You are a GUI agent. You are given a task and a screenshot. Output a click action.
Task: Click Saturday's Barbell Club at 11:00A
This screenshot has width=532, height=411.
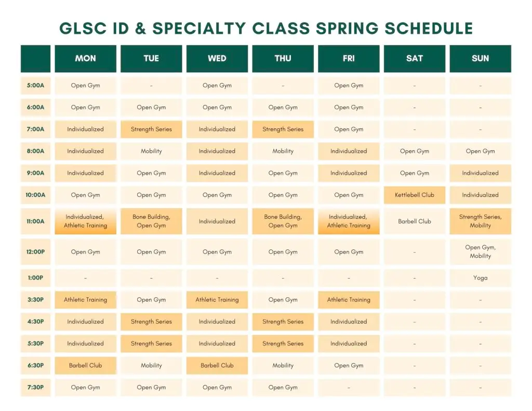click(415, 221)
